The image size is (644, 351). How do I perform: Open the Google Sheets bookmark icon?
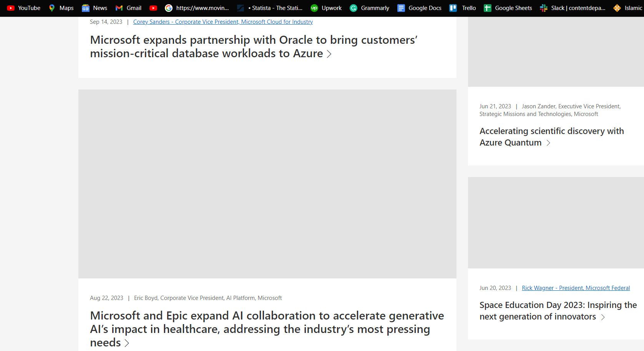click(487, 8)
